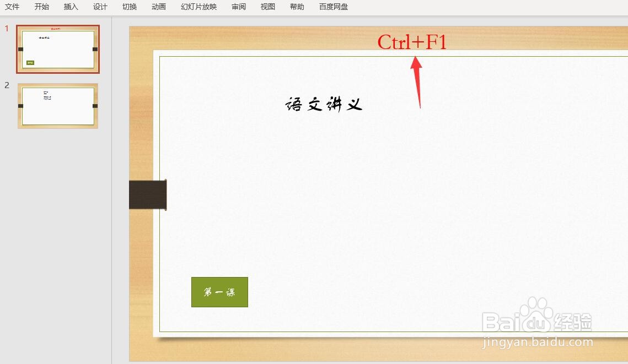Viewport: 628px width, 364px height.
Task: Switch to the 设计 tab
Action: [x=100, y=7]
